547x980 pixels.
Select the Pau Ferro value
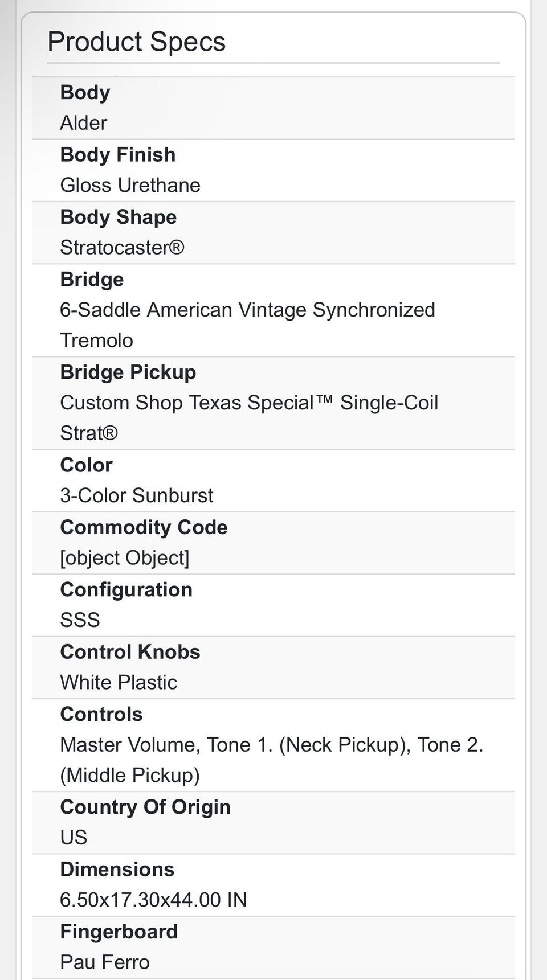tap(105, 962)
